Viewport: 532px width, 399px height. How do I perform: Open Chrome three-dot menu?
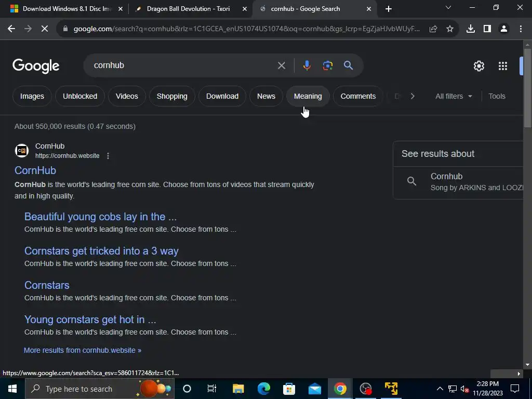point(521,29)
